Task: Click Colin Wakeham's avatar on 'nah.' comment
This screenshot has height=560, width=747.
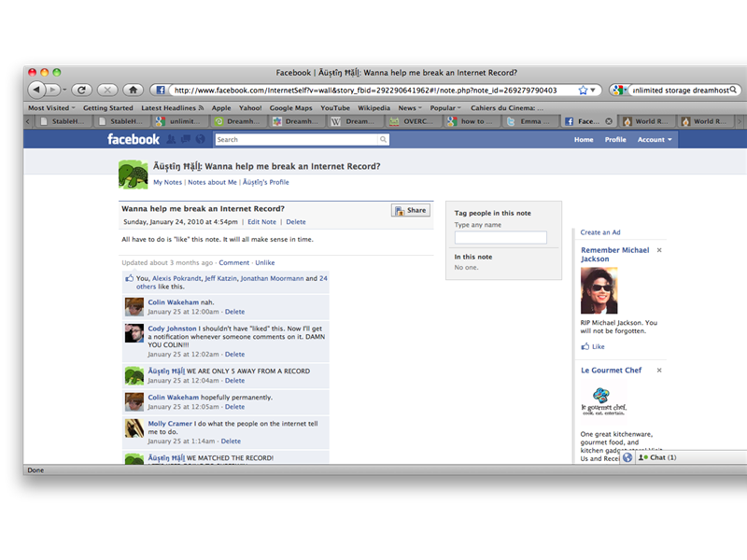Action: point(134,307)
